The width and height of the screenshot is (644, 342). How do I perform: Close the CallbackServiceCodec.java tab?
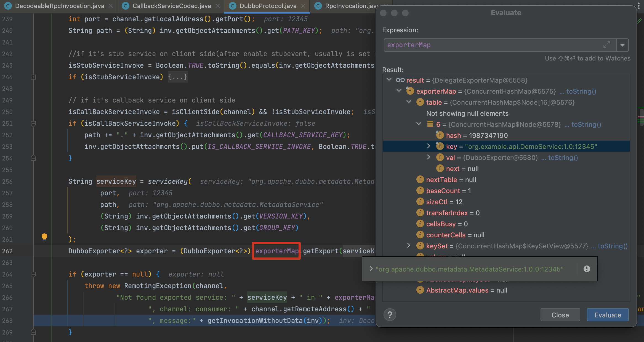click(x=218, y=6)
